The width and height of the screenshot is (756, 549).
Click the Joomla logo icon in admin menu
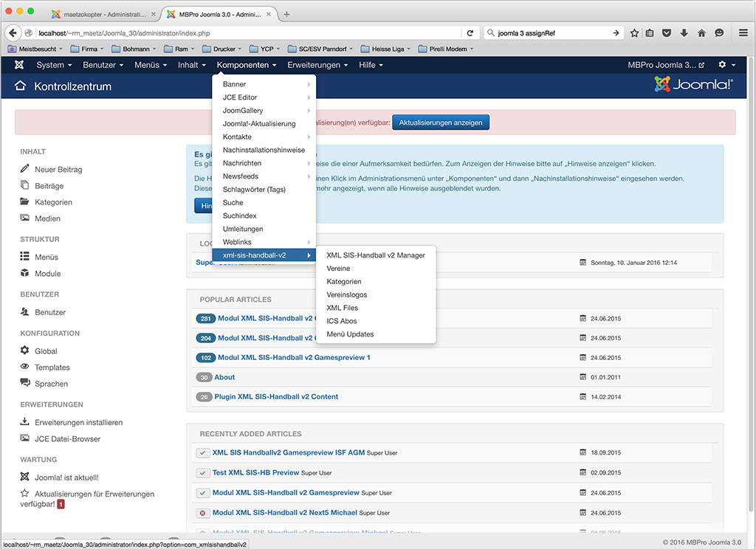tap(18, 65)
